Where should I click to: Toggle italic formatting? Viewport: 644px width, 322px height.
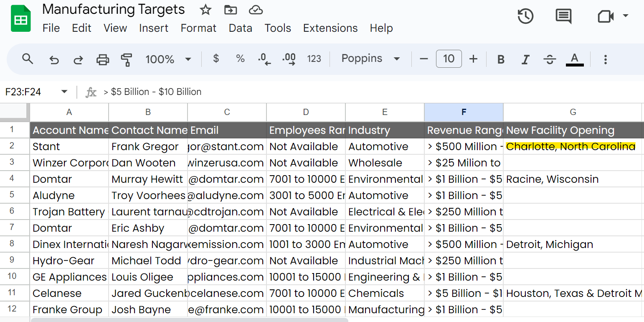click(x=525, y=59)
